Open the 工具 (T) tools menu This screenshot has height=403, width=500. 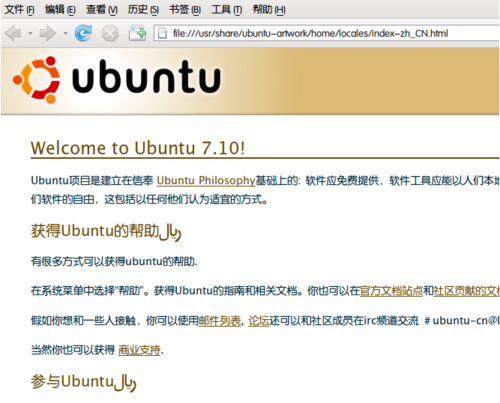(x=227, y=10)
